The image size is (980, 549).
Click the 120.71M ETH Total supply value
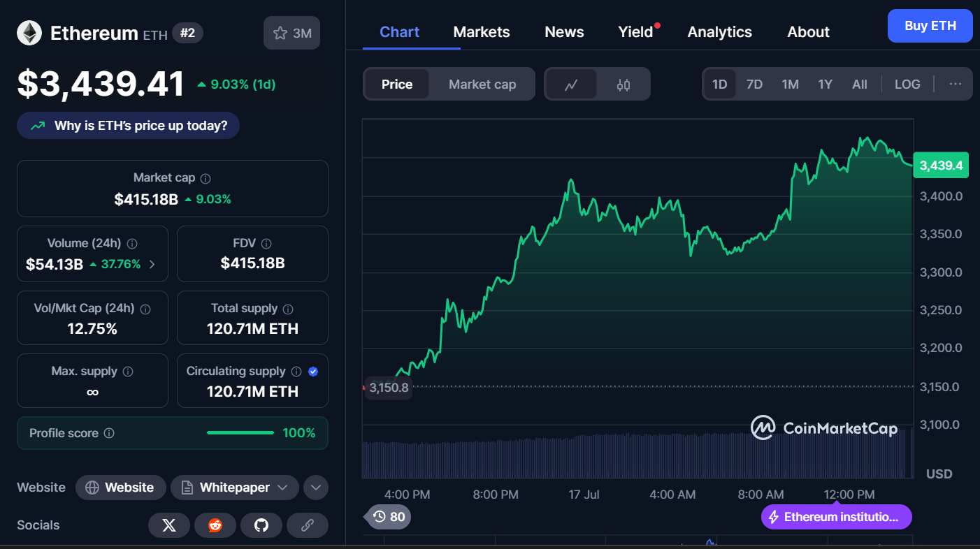click(x=252, y=328)
